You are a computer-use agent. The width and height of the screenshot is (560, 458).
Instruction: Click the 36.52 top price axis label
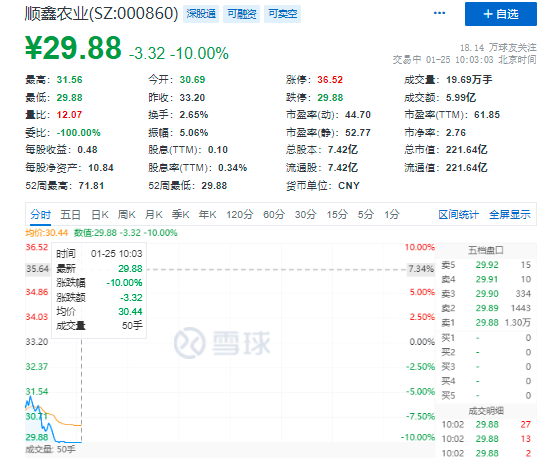tap(36, 247)
